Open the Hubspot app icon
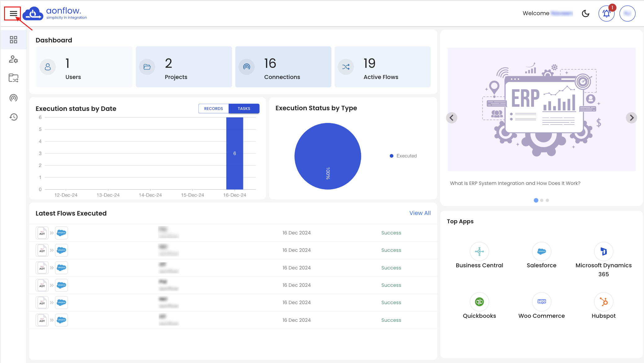This screenshot has width=644, height=363. pos(603,302)
